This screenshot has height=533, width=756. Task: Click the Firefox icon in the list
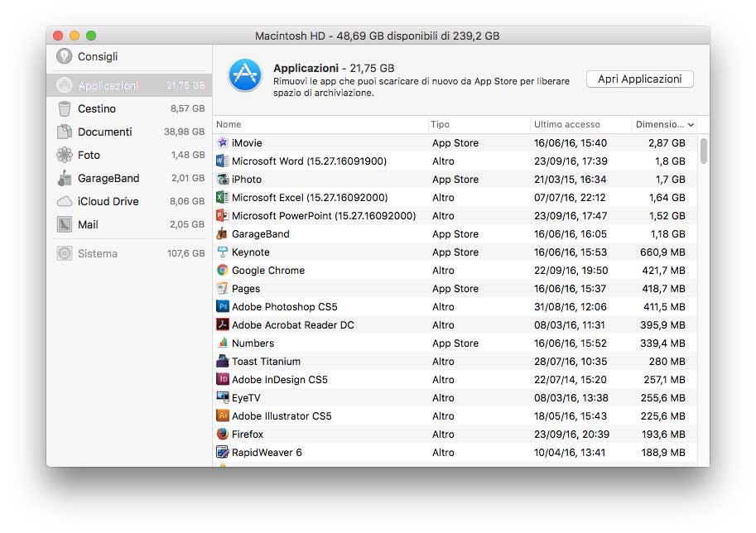click(x=222, y=435)
